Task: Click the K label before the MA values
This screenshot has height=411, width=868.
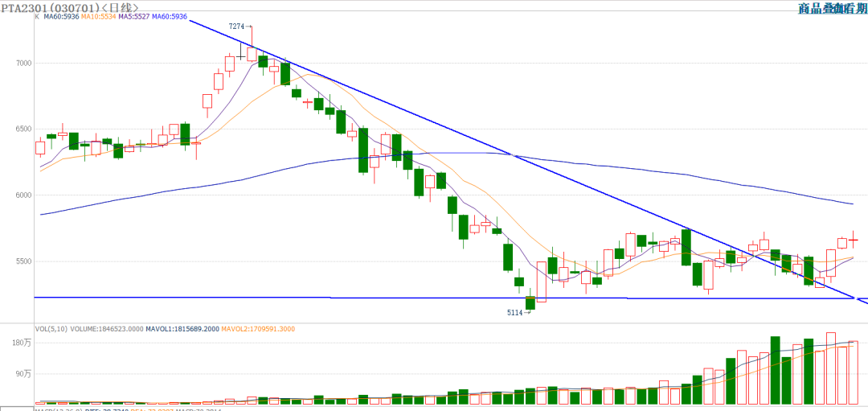Action: click(37, 17)
